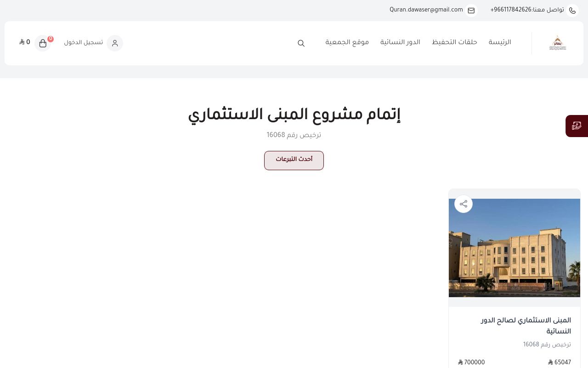Click the card's ترخيص رقم 16068 text

click(547, 345)
